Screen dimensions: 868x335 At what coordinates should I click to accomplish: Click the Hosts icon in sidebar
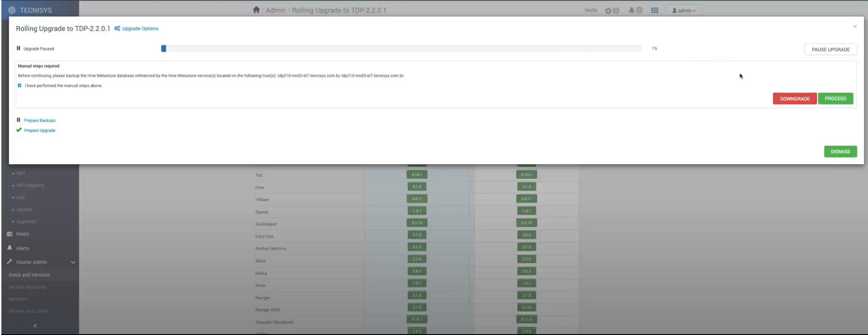click(10, 234)
